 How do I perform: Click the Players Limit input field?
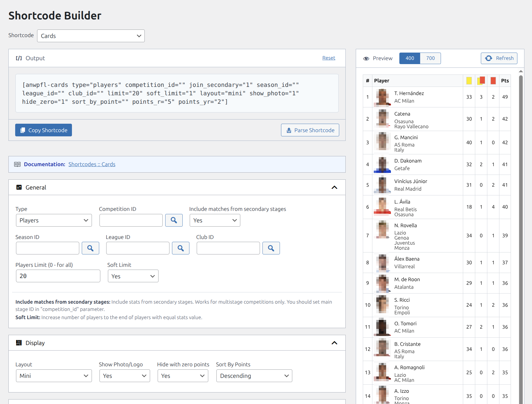click(x=58, y=276)
